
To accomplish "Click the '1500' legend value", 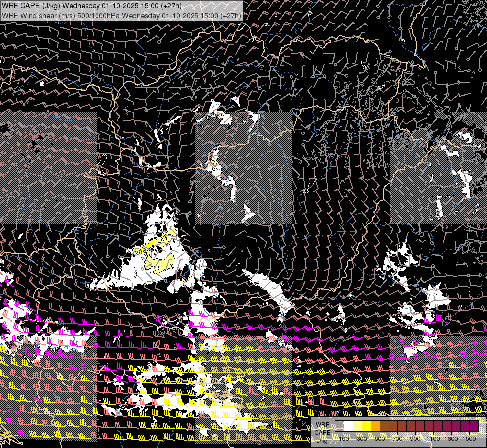I will [469, 439].
